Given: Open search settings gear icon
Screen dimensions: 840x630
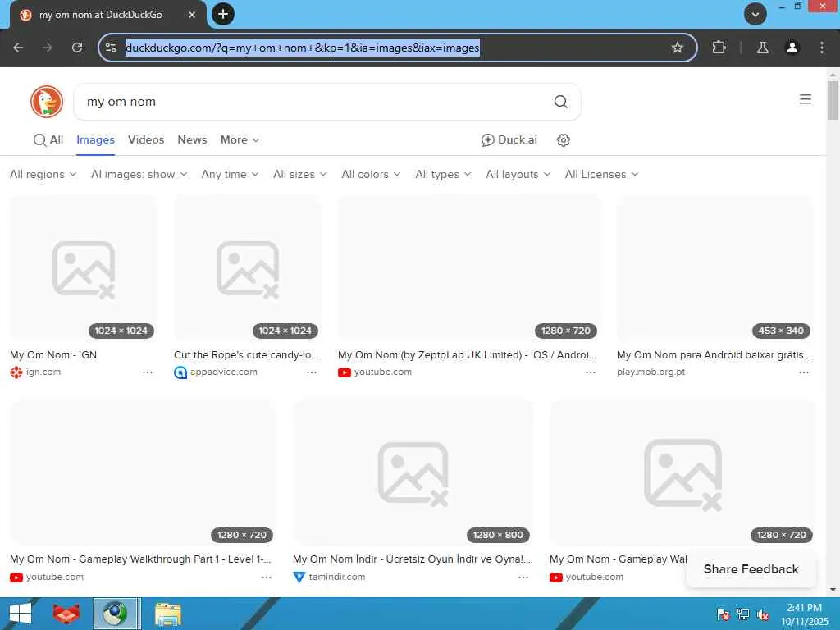Looking at the screenshot, I should point(563,139).
